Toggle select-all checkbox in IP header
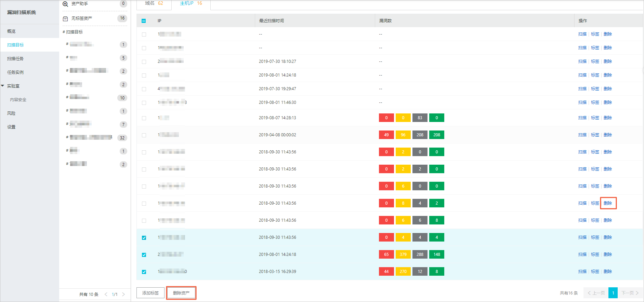The width and height of the screenshot is (644, 302). [x=144, y=21]
